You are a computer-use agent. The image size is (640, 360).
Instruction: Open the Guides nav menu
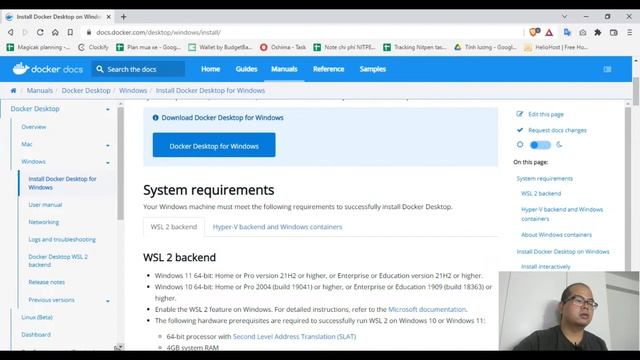pos(247,69)
